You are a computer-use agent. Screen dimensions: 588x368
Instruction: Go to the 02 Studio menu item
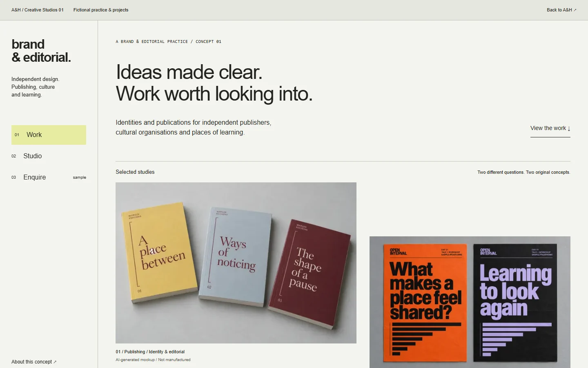coord(49,156)
